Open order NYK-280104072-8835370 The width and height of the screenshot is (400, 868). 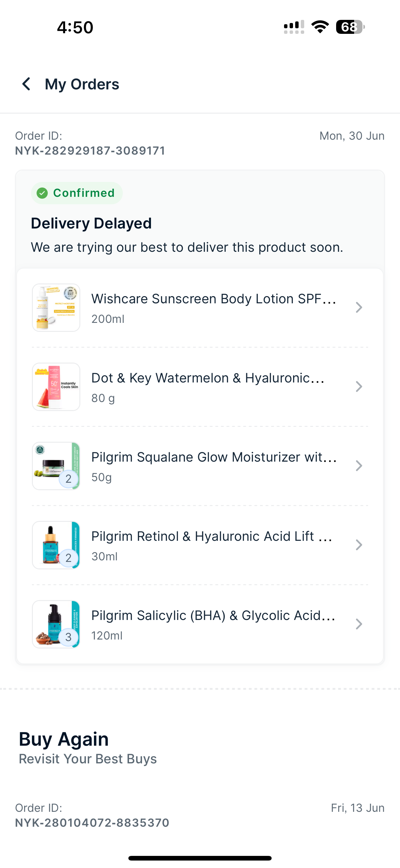click(92, 822)
